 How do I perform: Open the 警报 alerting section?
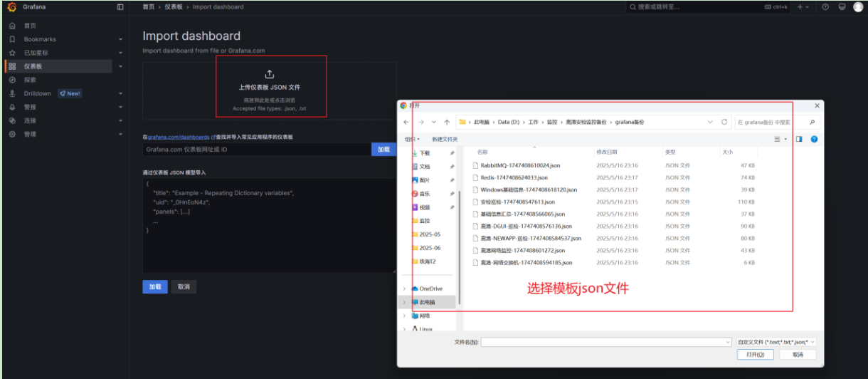click(30, 107)
